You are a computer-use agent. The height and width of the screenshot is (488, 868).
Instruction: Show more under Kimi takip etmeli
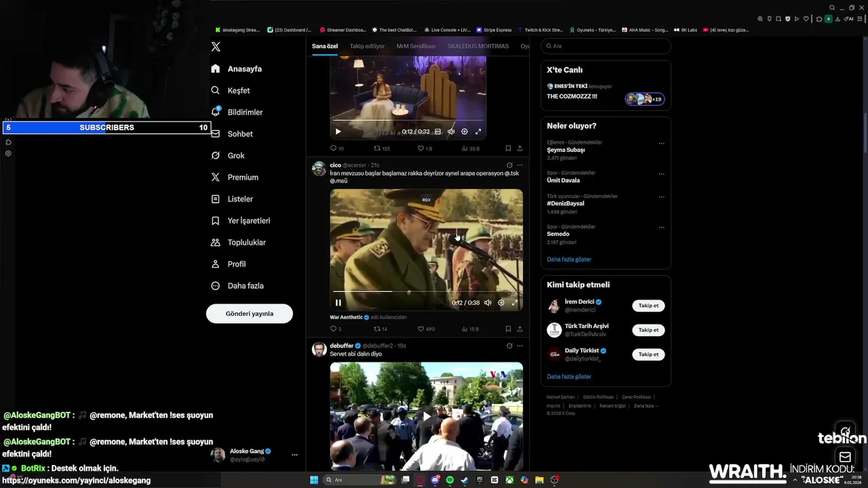(569, 376)
